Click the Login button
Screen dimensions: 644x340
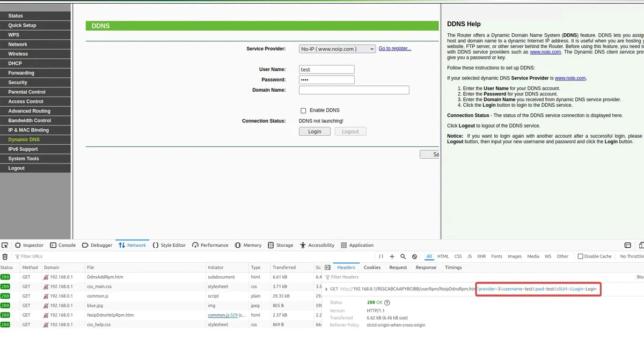click(x=314, y=131)
